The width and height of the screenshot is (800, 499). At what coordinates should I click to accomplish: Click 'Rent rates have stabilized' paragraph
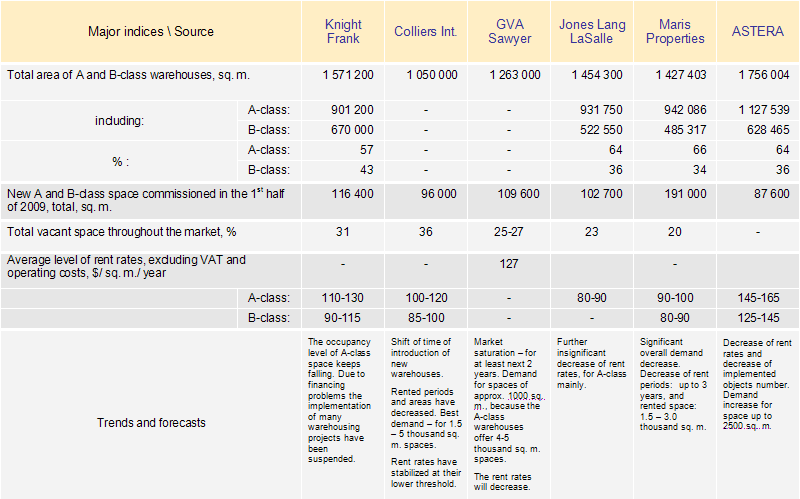[x=426, y=473]
